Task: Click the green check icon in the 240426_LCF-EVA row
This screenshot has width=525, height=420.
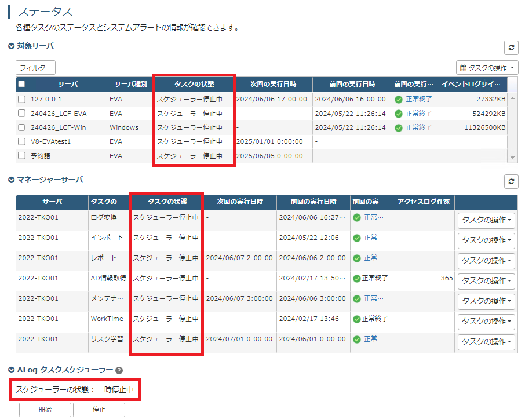Action: [x=399, y=114]
